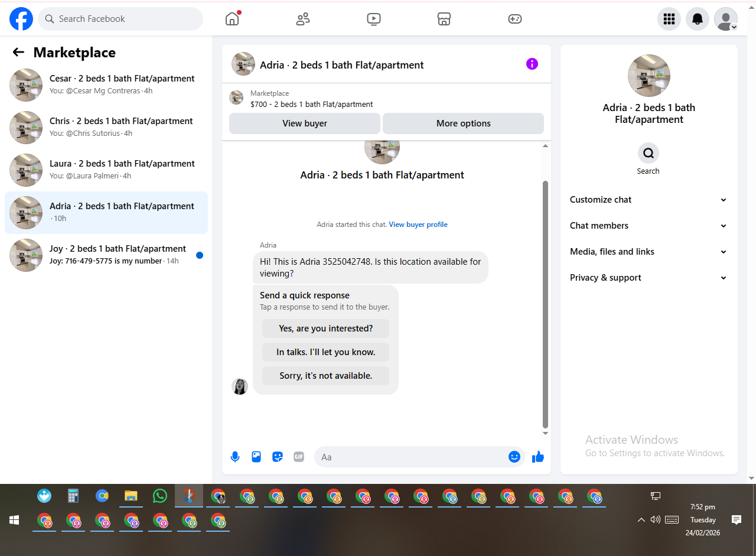This screenshot has width=756, height=556.
Task: Open the Video icon in top bar
Action: point(373,19)
